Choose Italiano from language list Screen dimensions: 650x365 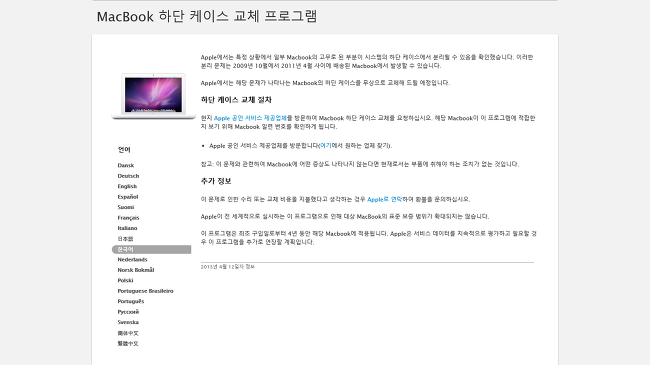[127, 228]
